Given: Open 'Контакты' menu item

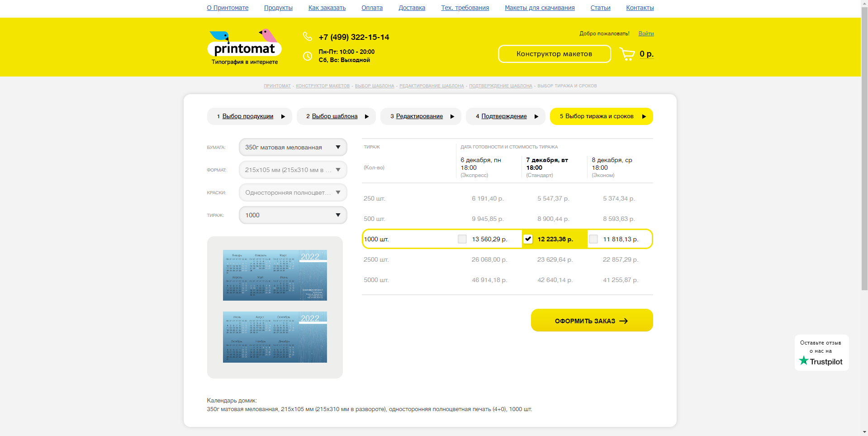Looking at the screenshot, I should [640, 8].
